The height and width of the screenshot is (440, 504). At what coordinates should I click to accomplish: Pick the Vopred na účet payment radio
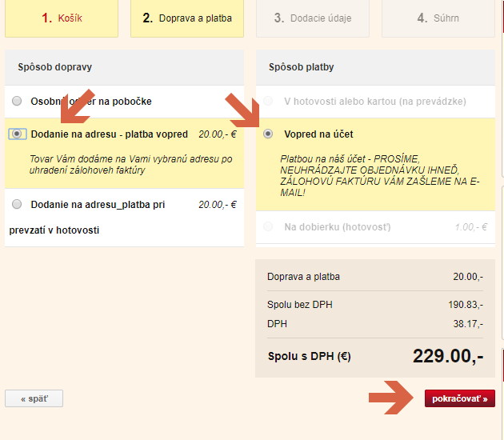(268, 134)
